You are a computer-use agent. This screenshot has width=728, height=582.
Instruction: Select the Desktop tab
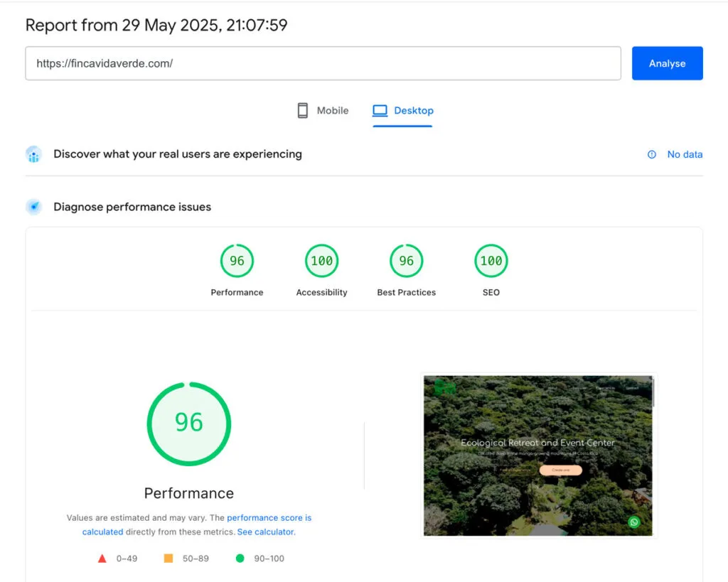[x=402, y=110]
